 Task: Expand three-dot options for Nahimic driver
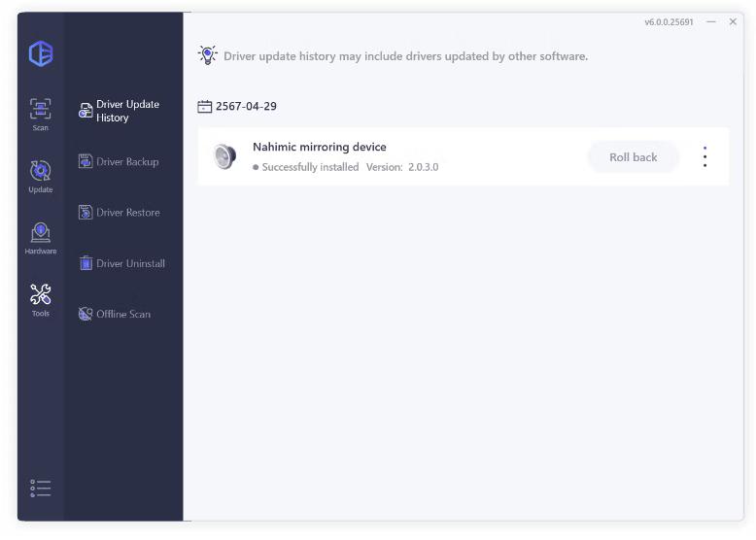point(704,157)
